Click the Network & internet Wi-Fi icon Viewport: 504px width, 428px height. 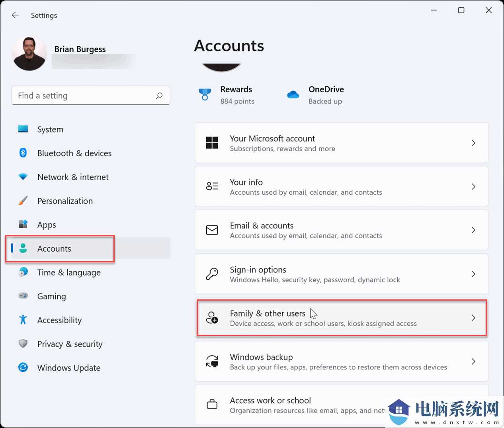(23, 177)
